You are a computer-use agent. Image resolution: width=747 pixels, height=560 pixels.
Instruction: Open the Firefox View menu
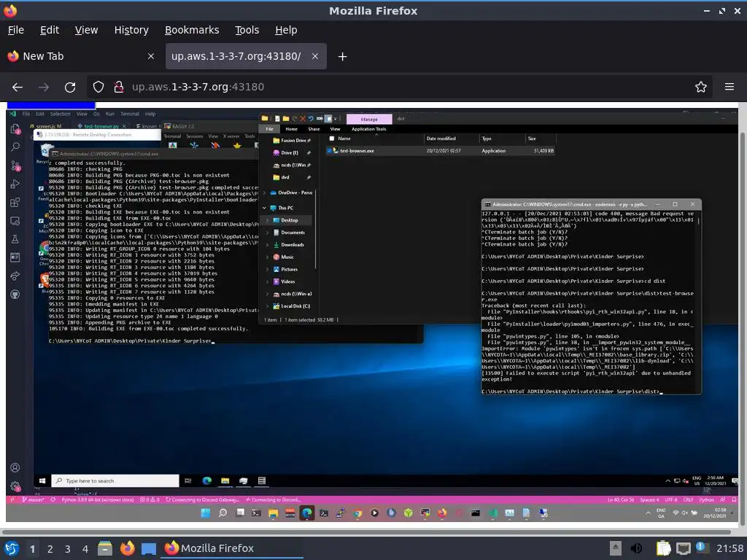point(86,30)
